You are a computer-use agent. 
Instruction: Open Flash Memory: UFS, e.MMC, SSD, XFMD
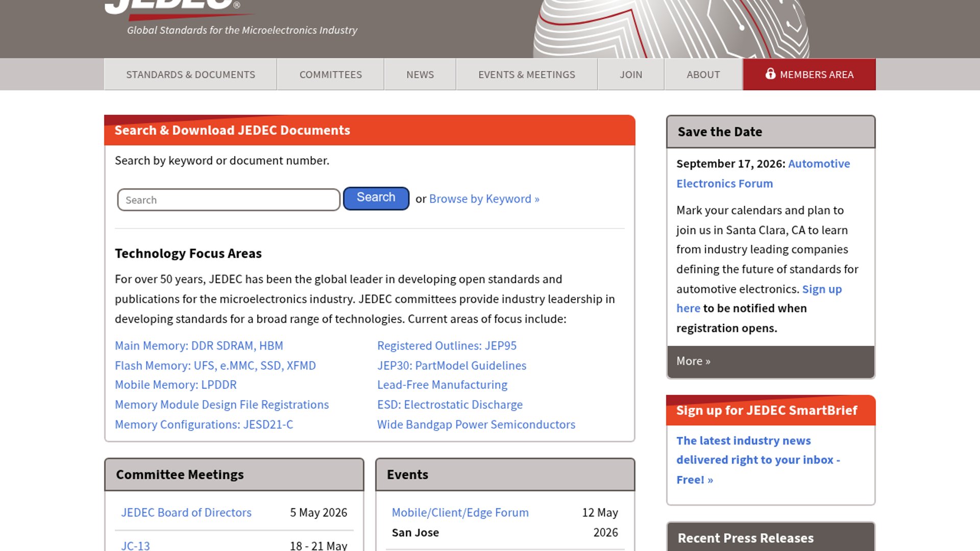pyautogui.click(x=215, y=365)
